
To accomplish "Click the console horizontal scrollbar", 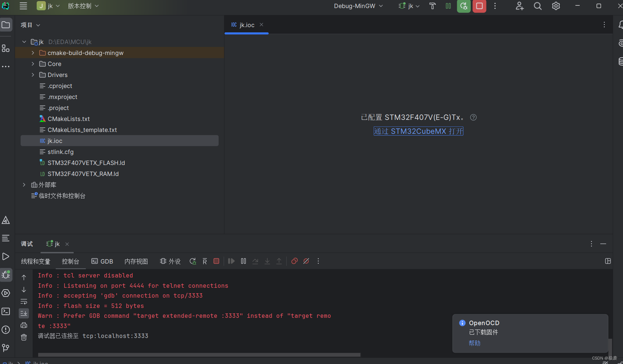I will click(x=199, y=354).
